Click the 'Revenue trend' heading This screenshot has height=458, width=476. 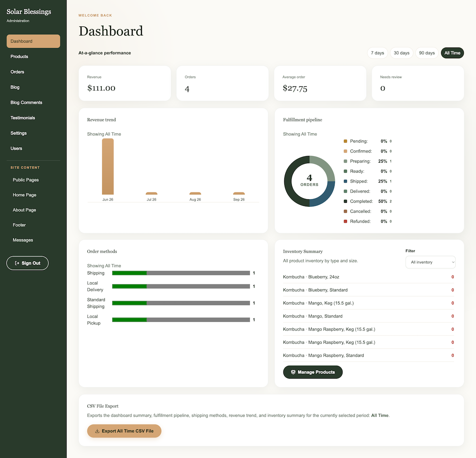click(101, 119)
